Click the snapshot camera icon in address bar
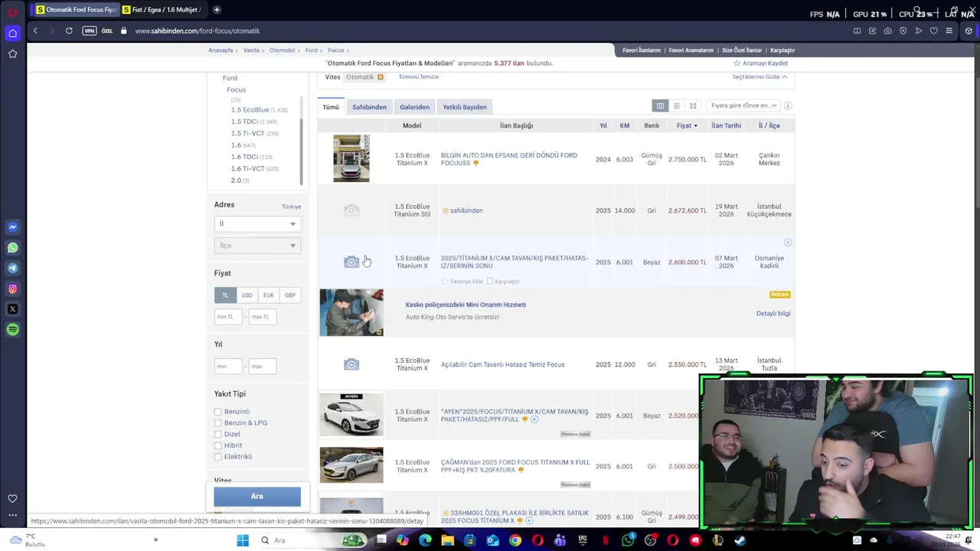Screen dimensions: 980x551 pos(887,31)
